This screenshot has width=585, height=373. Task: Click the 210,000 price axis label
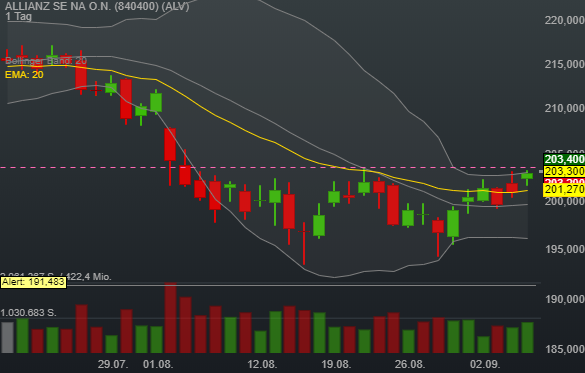pyautogui.click(x=564, y=109)
